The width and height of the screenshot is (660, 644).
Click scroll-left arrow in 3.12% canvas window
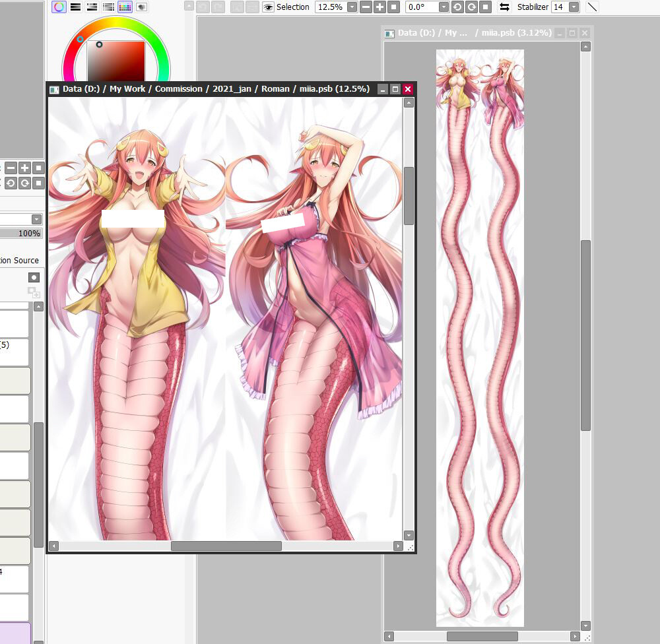coord(389,636)
